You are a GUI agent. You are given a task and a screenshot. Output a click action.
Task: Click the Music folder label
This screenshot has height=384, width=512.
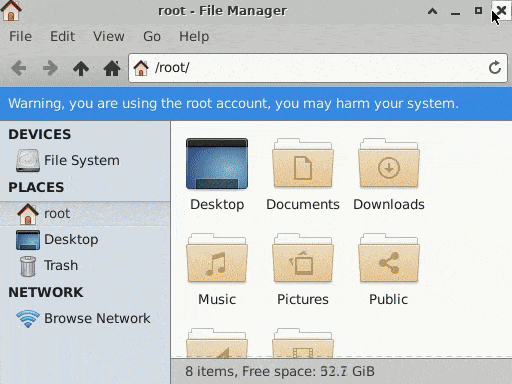[217, 299]
